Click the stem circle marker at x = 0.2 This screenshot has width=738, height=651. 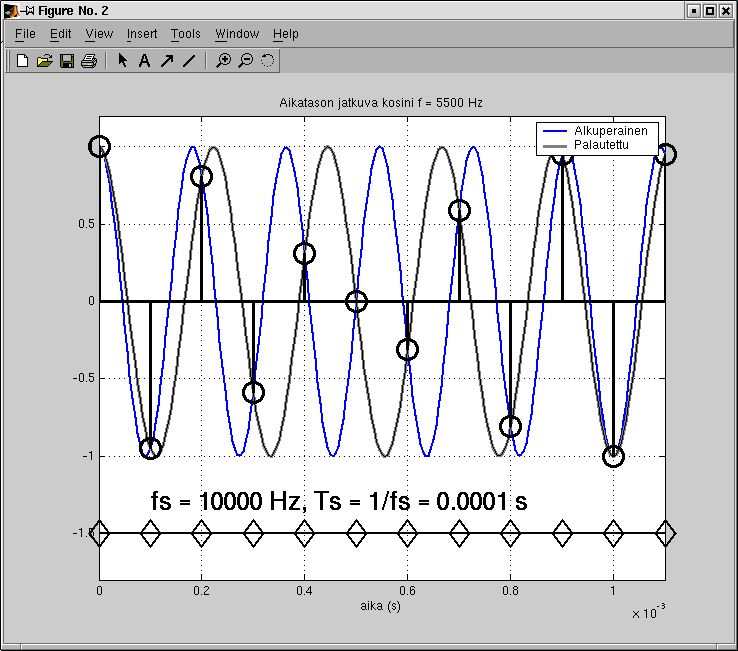201,177
